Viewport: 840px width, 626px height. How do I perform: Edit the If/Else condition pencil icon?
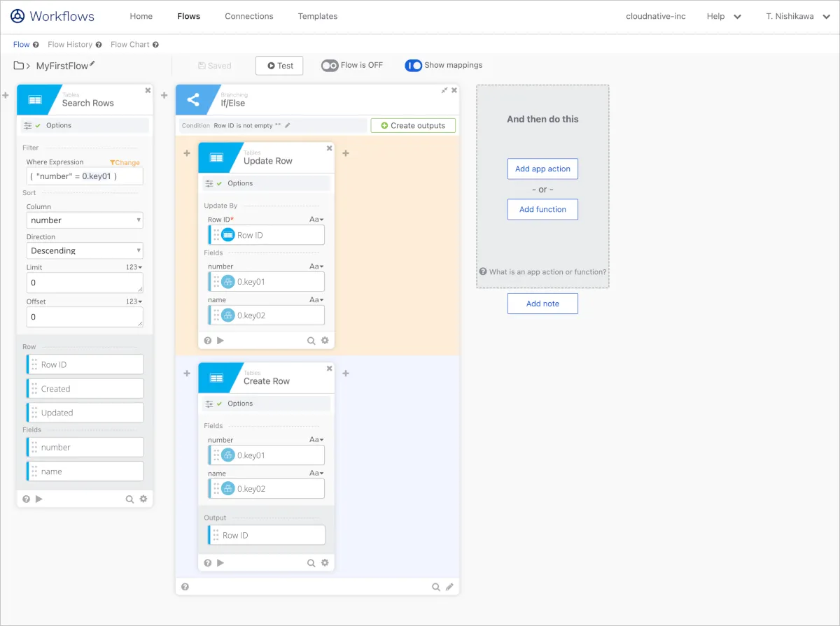click(288, 125)
